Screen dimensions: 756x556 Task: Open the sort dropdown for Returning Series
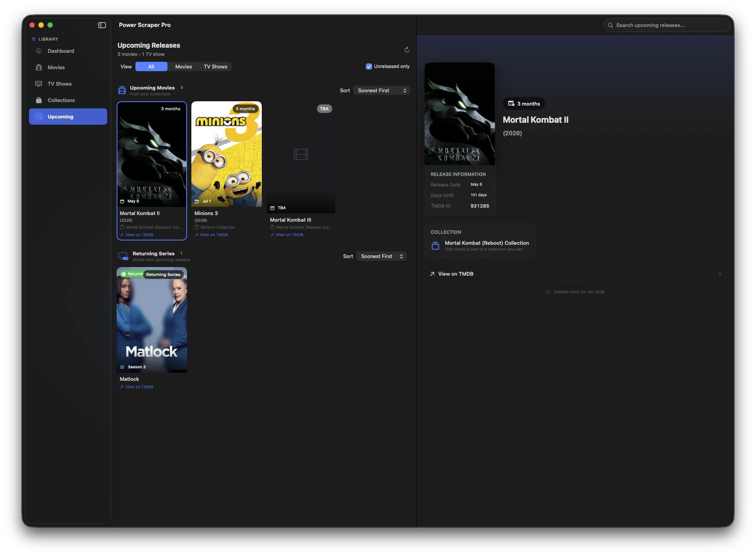point(381,256)
